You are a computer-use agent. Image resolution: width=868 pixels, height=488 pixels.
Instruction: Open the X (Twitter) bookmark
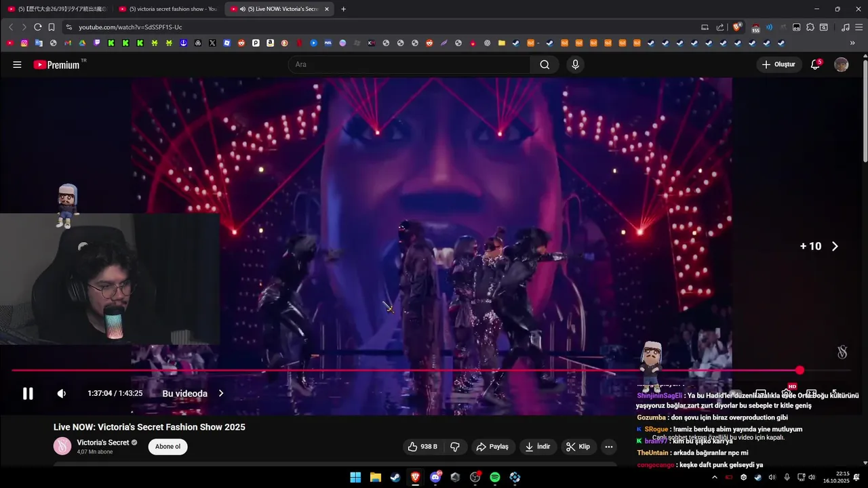[x=212, y=43]
